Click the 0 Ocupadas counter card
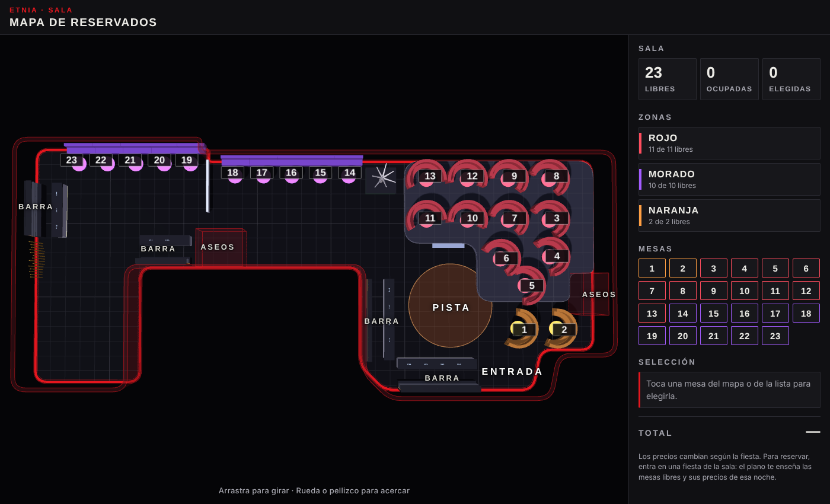Screen dimensions: 830x504 pyautogui.click(x=729, y=79)
